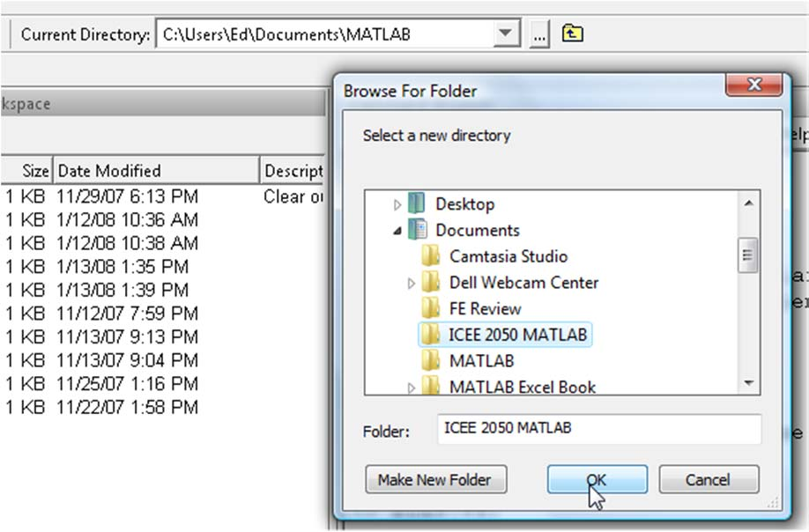Go up one directory level icon

point(572,34)
